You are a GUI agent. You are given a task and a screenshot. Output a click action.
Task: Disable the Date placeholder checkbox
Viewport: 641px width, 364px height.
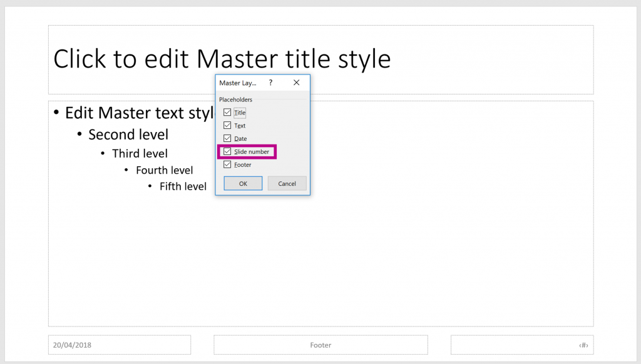click(227, 138)
